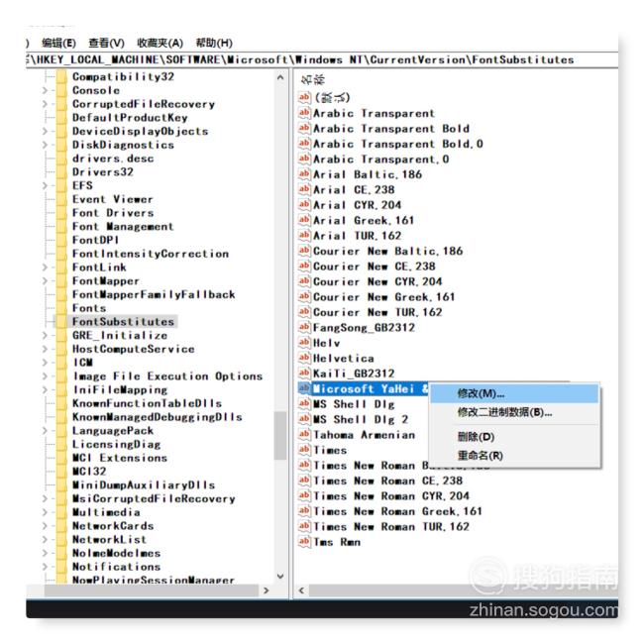Select the Notifications tree key
Image resolution: width=644 pixels, height=644 pixels.
[x=116, y=567]
